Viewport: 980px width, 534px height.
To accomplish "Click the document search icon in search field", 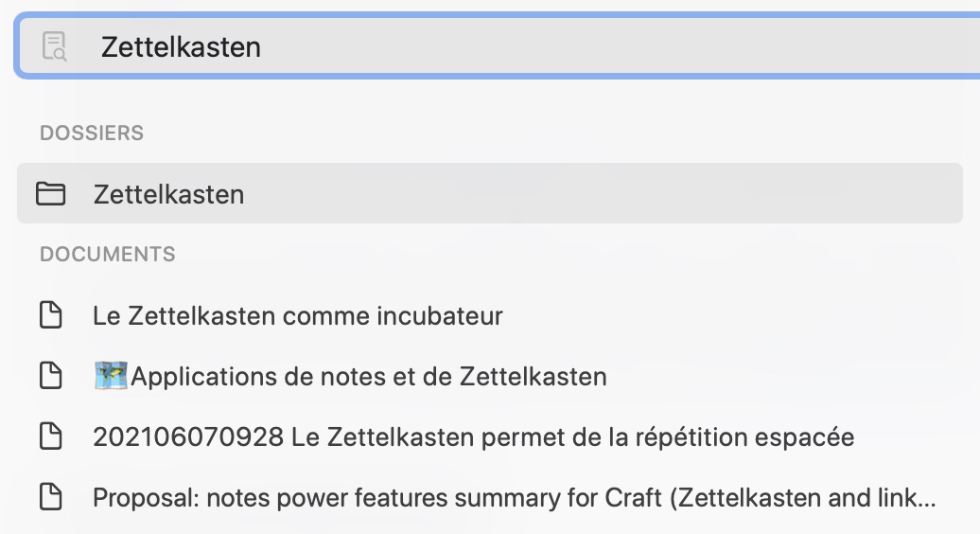I will (54, 46).
